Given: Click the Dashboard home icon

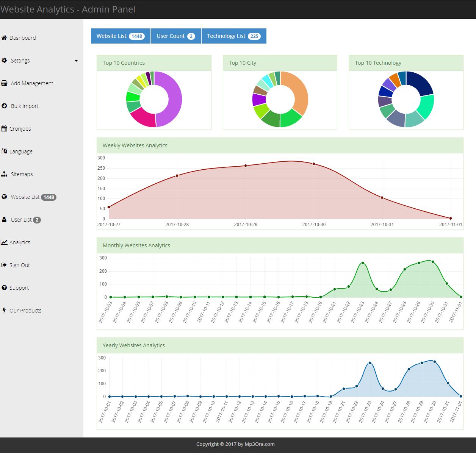Looking at the screenshot, I should 4,38.
